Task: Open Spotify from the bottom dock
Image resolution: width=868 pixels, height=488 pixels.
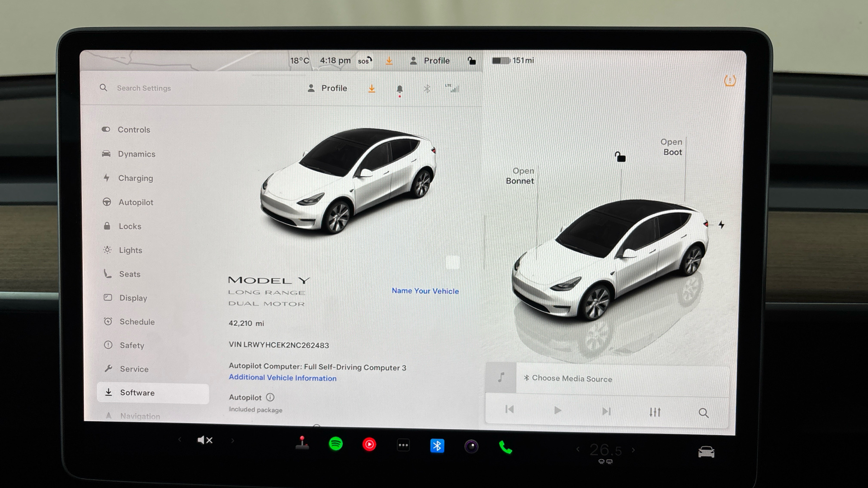Action: click(x=335, y=444)
